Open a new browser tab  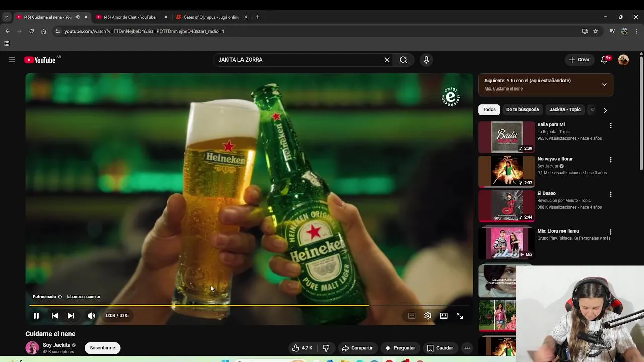(258, 17)
